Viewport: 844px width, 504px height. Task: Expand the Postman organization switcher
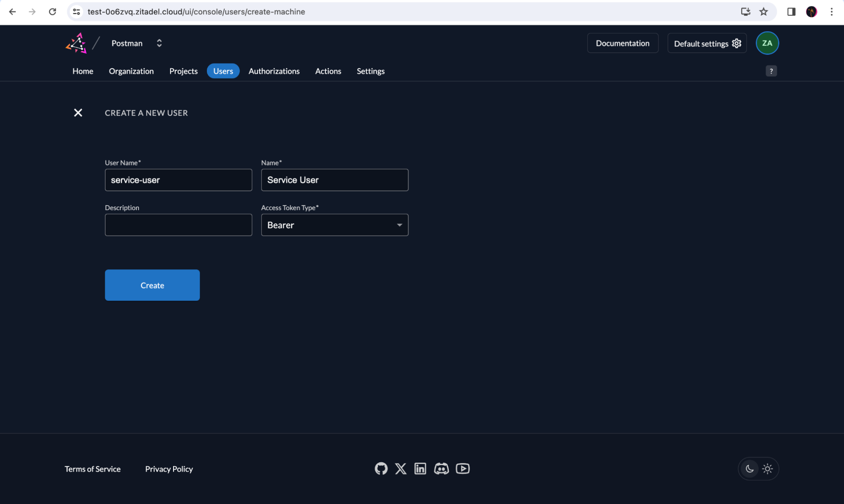tap(158, 43)
